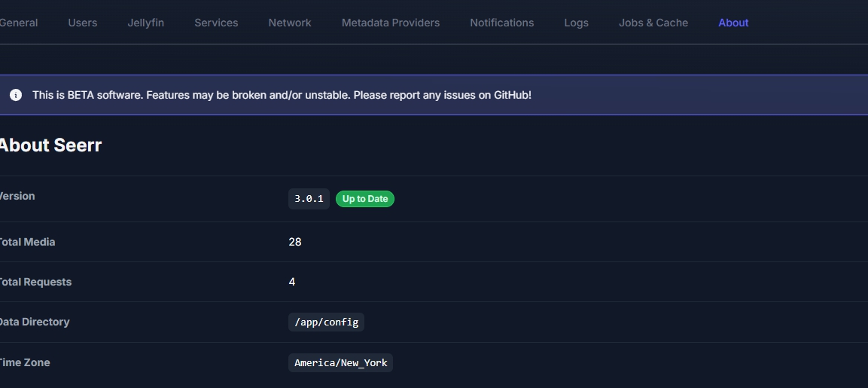
Task: Click the BETA software warning text
Action: coord(282,95)
